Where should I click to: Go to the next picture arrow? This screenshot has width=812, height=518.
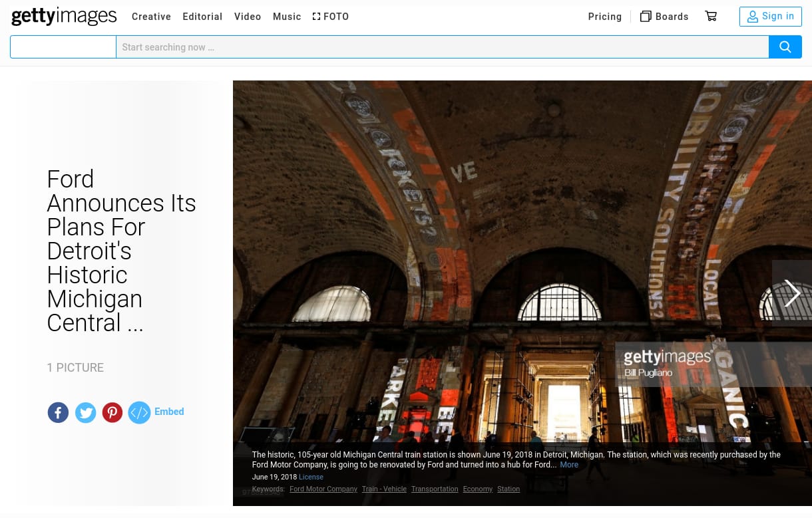click(792, 293)
